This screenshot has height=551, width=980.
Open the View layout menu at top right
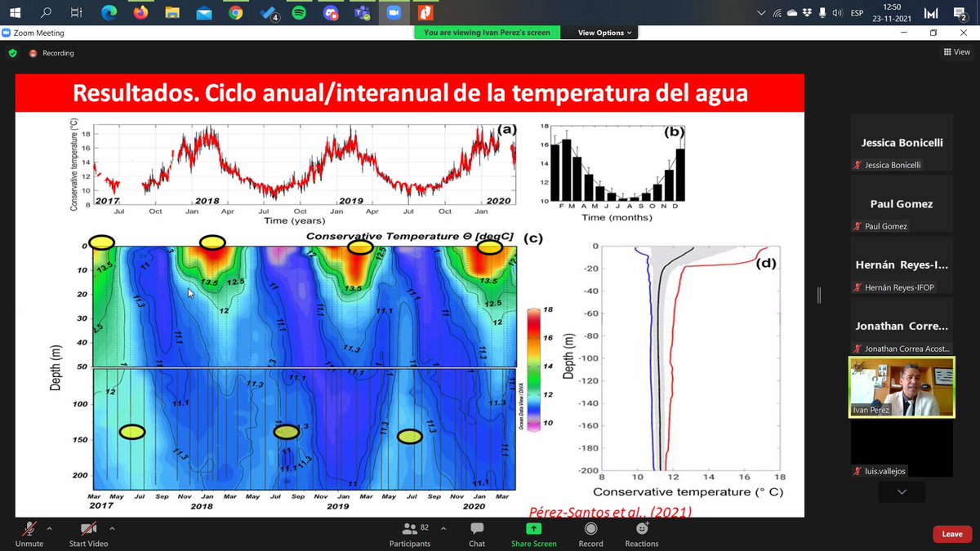click(x=956, y=52)
